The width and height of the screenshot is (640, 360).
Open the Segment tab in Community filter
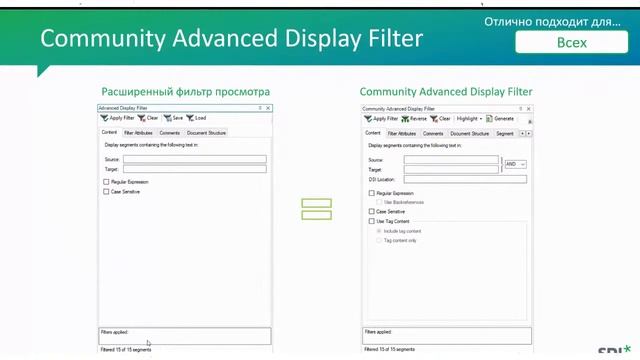(505, 134)
